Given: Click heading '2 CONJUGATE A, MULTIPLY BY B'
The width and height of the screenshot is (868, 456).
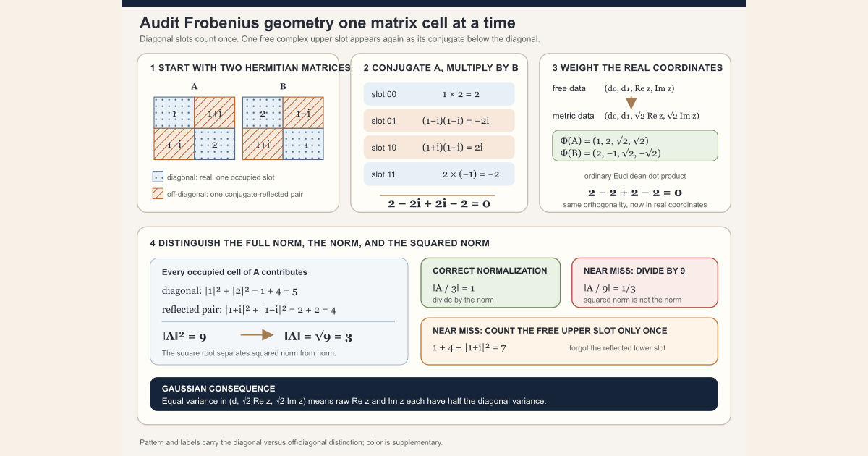Looking at the screenshot, I should pyautogui.click(x=441, y=68).
